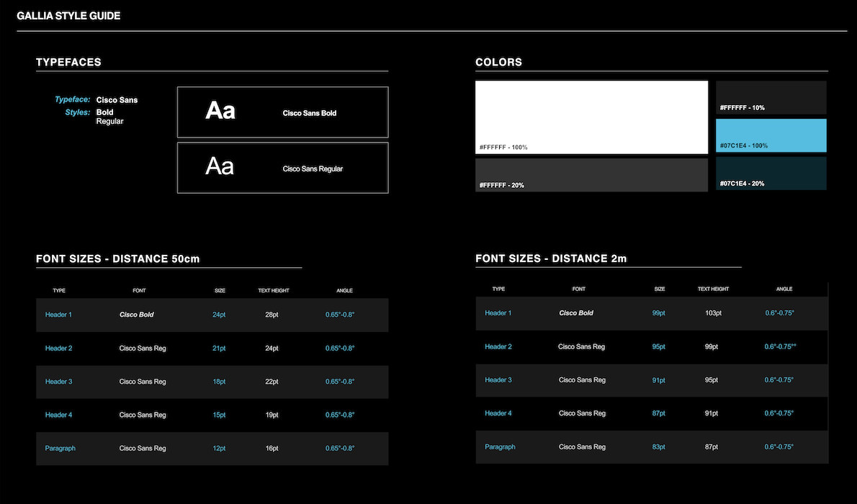The image size is (857, 504).
Task: Click 0.6°-0.75° angle in 2m Paragraph row
Action: click(x=779, y=446)
